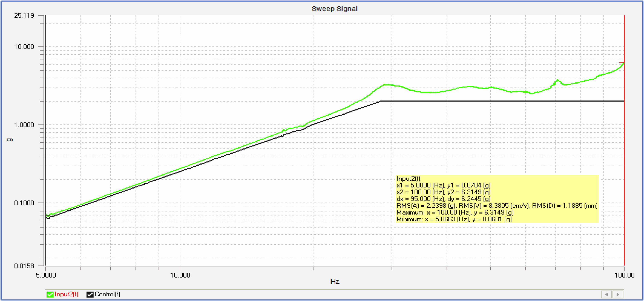Click the Sweep Signal chart title
Image resolution: width=644 pixels, height=301 pixels.
pos(334,9)
